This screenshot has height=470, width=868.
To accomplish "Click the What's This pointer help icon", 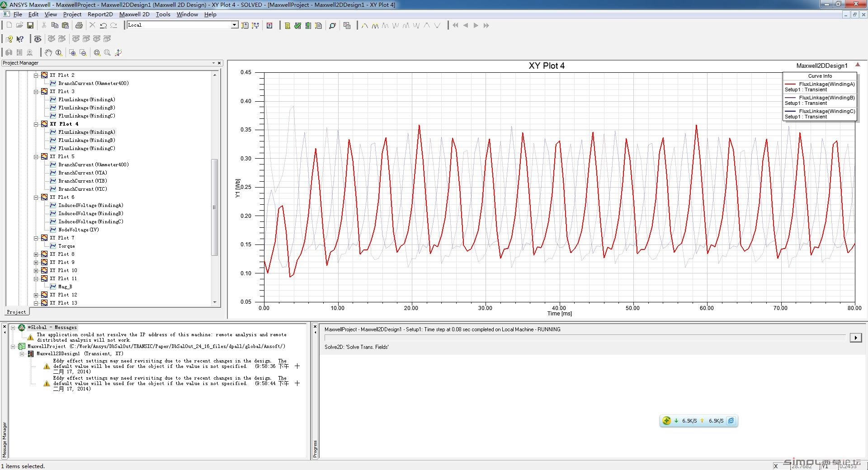I will [20, 39].
